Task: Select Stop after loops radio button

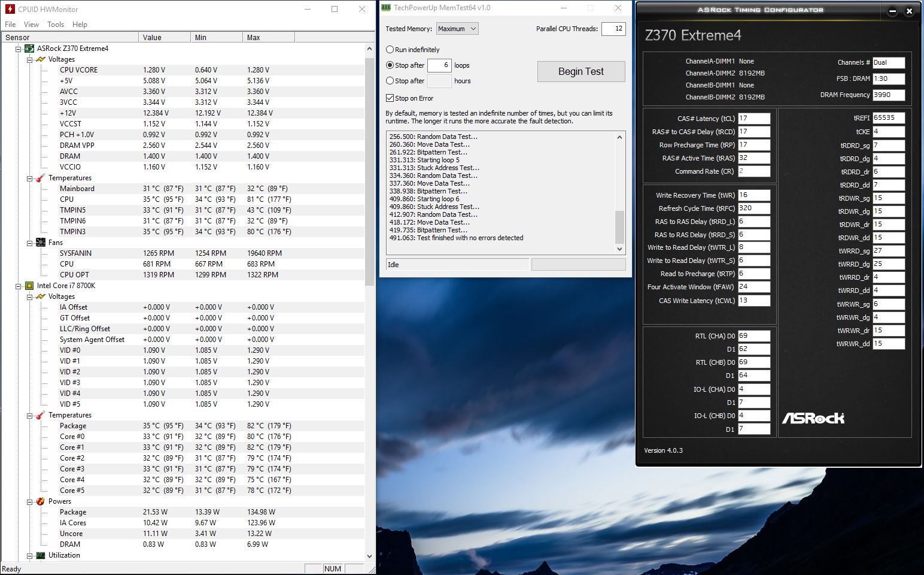Action: point(390,65)
